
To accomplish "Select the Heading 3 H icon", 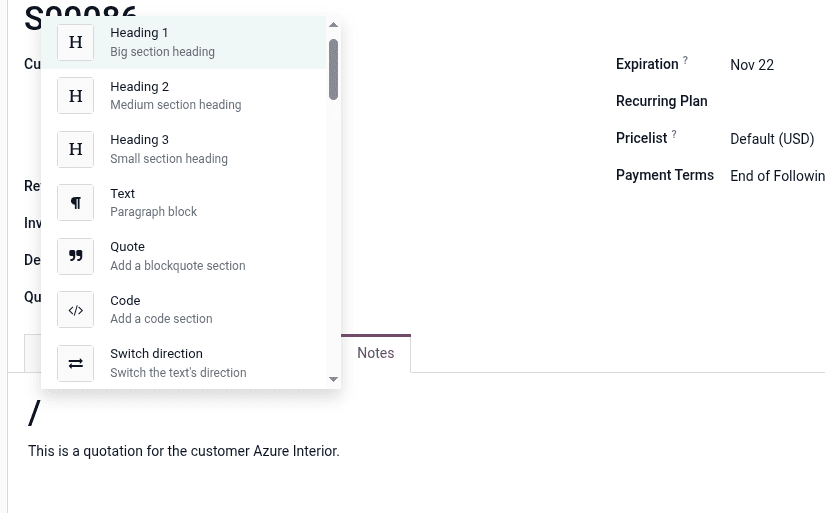I will 75,149.
